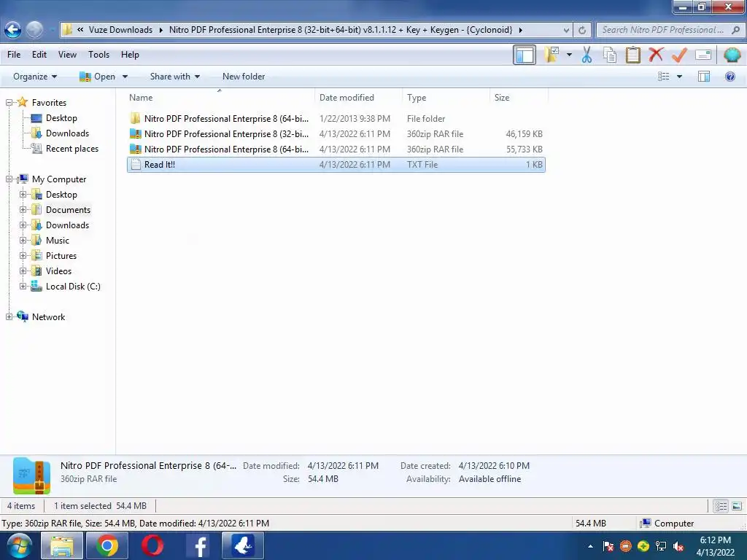Open the File menu

coord(14,55)
